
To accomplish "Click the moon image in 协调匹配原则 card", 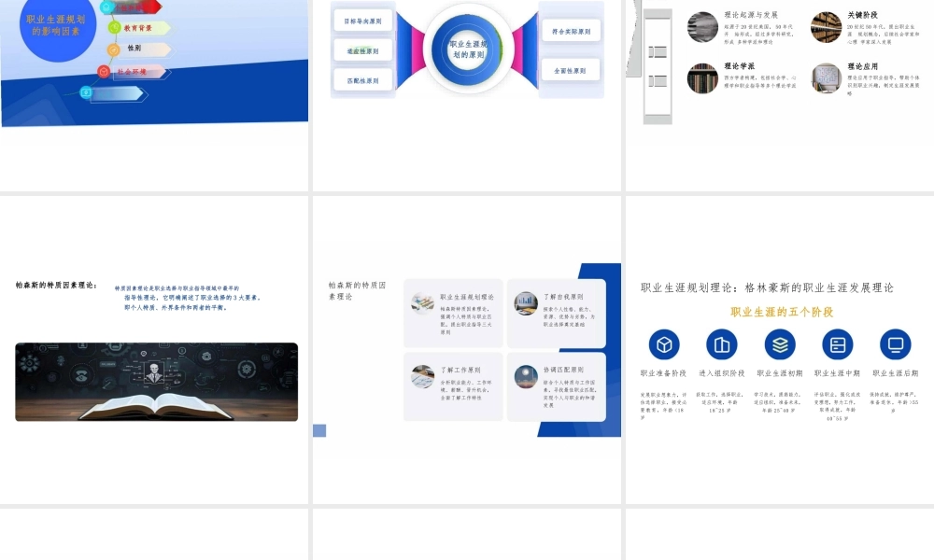I will coord(526,377).
